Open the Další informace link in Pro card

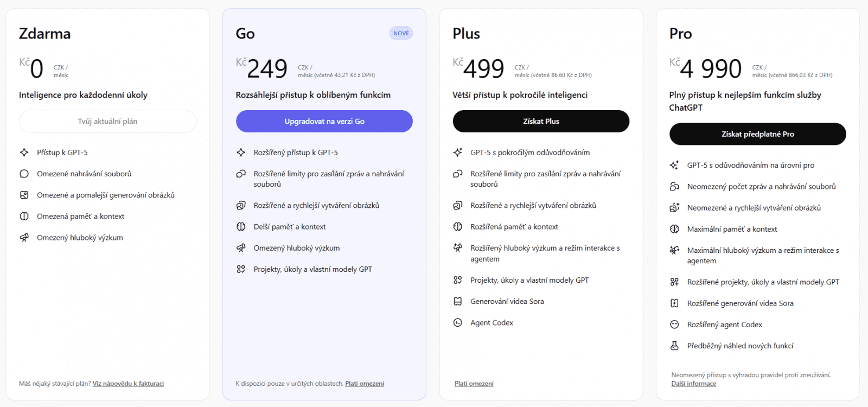coord(693,383)
